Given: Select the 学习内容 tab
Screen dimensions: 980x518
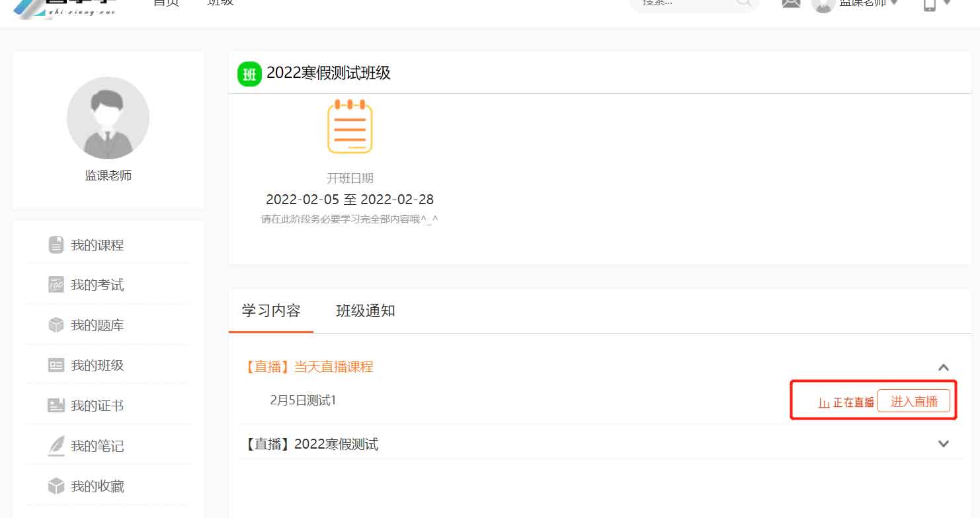Looking at the screenshot, I should [271, 311].
